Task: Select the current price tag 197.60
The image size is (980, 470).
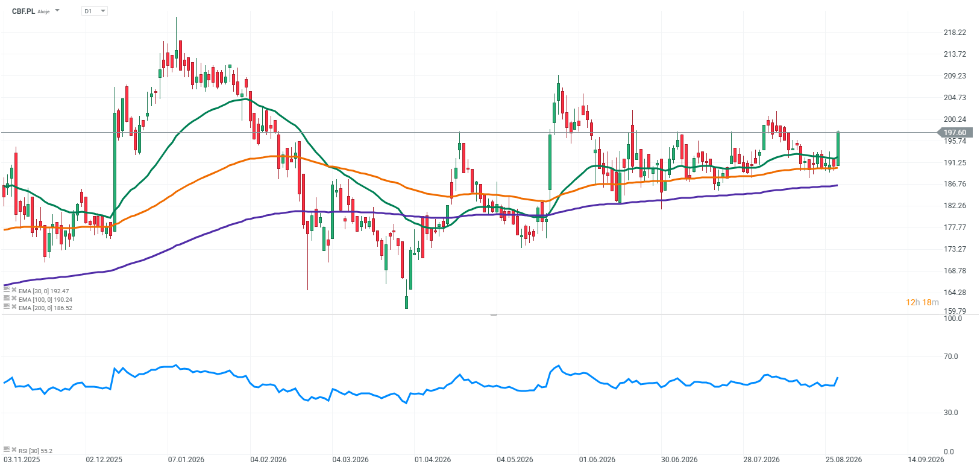Action: [x=954, y=133]
